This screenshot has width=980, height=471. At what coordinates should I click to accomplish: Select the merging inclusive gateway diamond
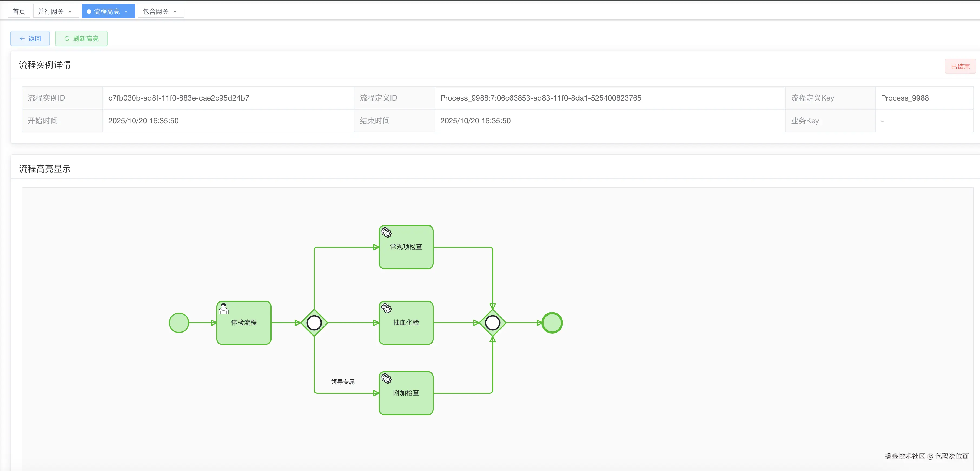point(493,323)
